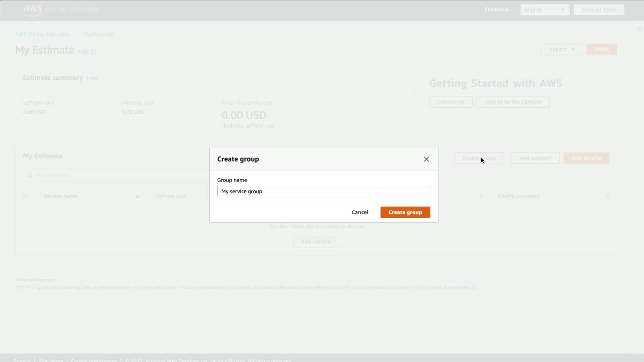Open the Learn more external link icon
The height and width of the screenshot is (362, 644).
click(x=474, y=287)
